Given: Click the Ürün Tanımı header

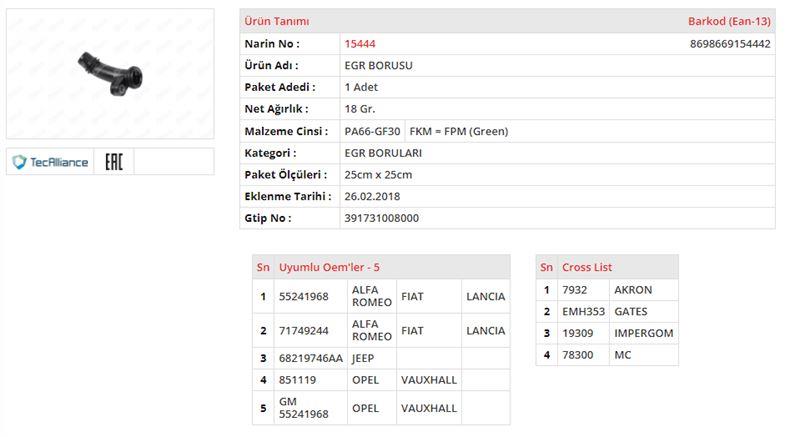Looking at the screenshot, I should click(x=277, y=21).
